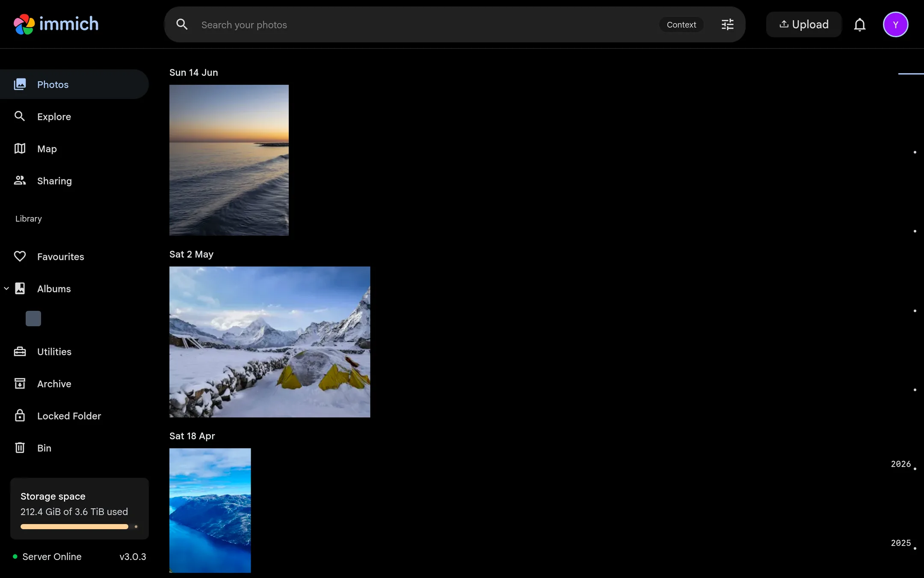The width and height of the screenshot is (924, 578).
Task: Open the Archive page
Action: coord(74,384)
